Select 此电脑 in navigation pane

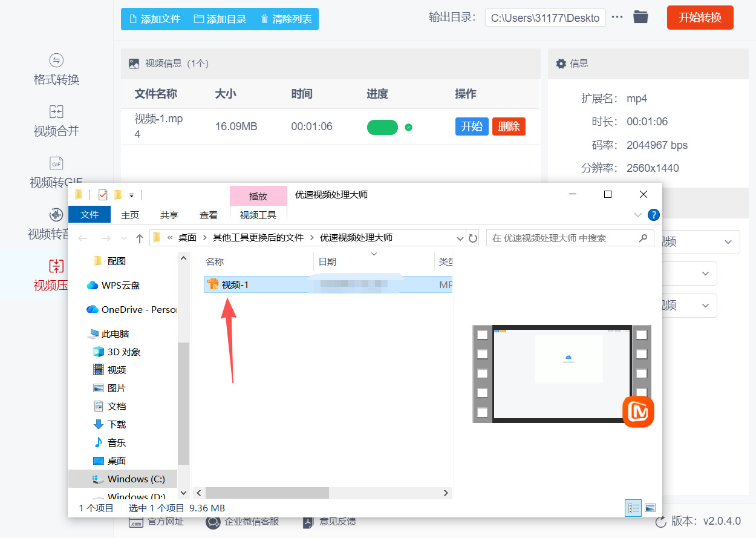108,333
